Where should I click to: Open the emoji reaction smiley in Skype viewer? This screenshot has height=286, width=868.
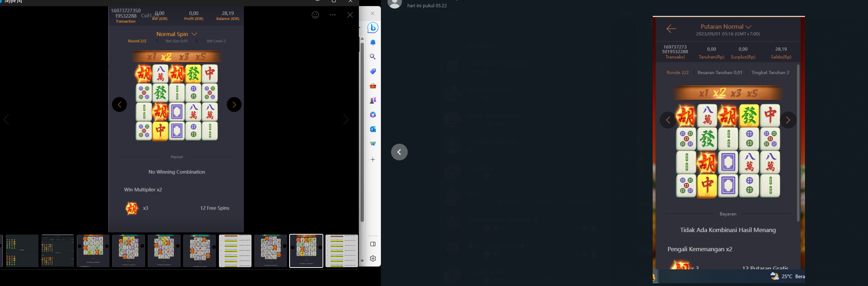click(315, 15)
